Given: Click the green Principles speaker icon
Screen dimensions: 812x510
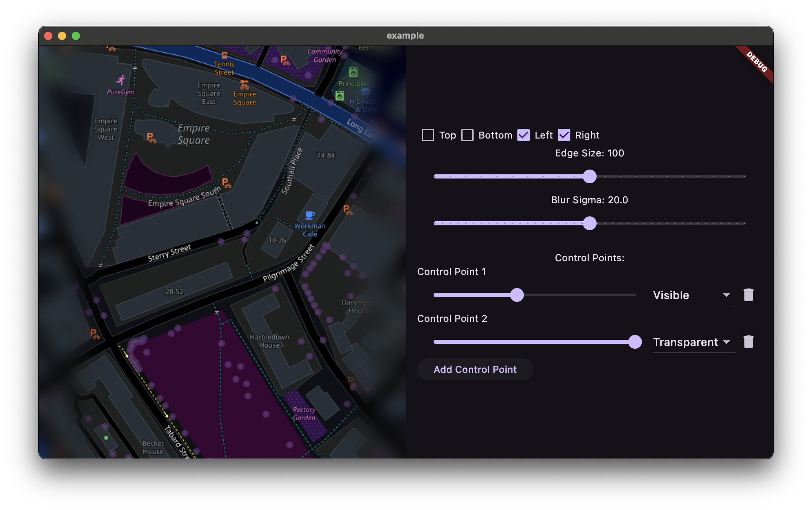Looking at the screenshot, I should (353, 72).
